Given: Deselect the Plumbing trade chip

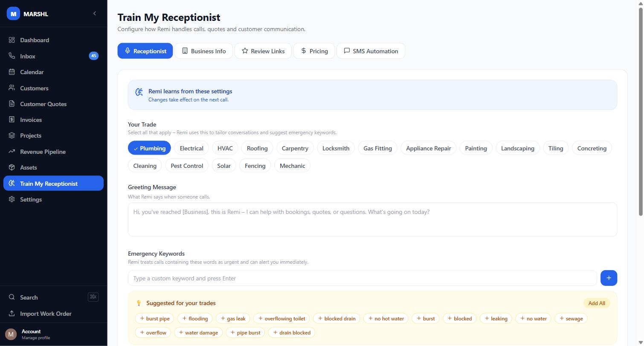Looking at the screenshot, I should tap(149, 148).
